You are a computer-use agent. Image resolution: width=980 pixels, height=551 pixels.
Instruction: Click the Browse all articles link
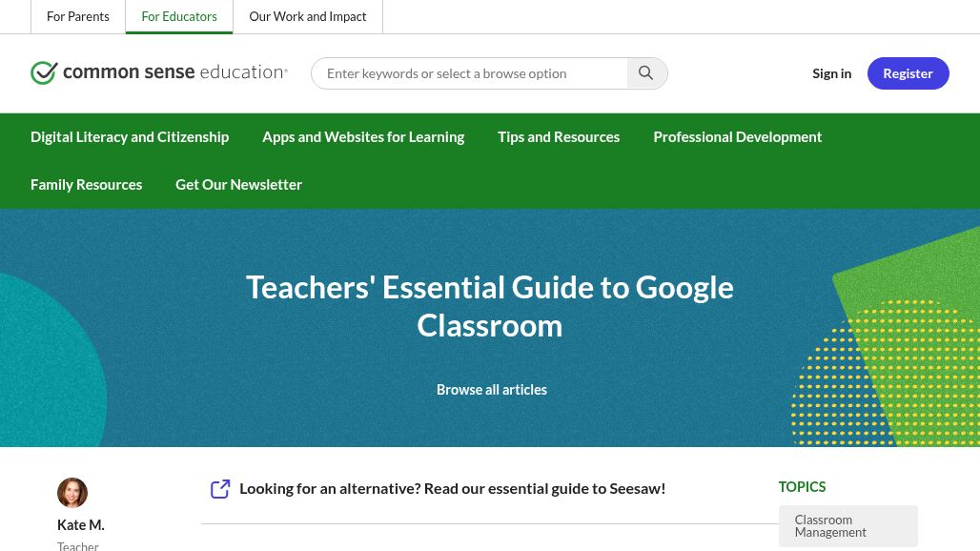492,389
